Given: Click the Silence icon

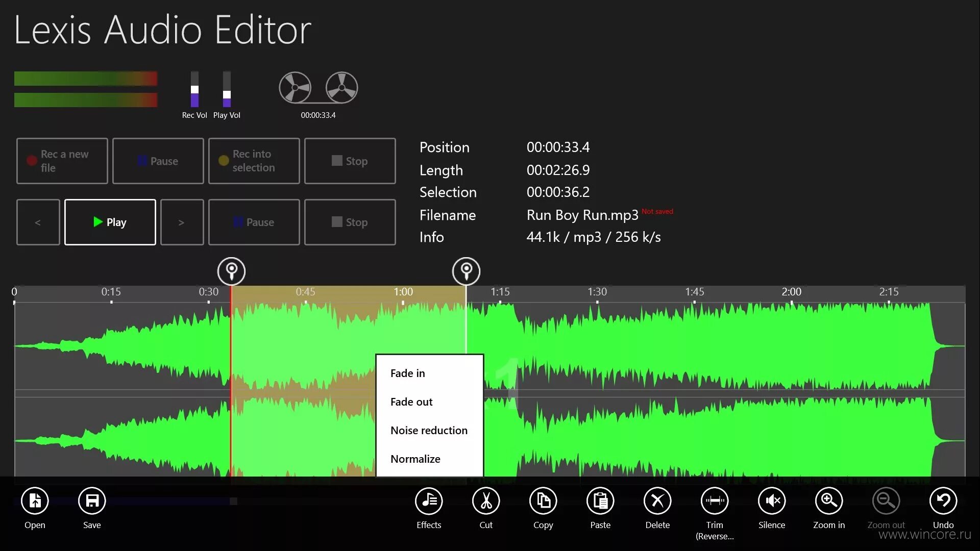Looking at the screenshot, I should 772,502.
